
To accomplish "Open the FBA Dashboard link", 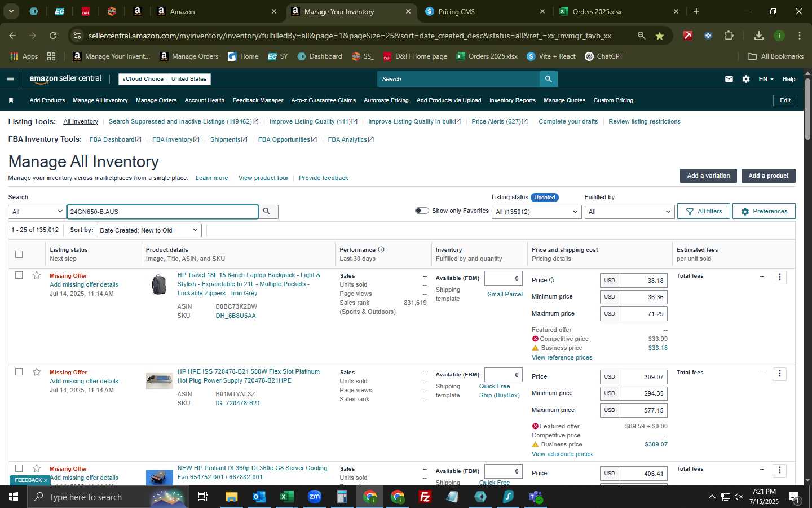I will [115, 139].
